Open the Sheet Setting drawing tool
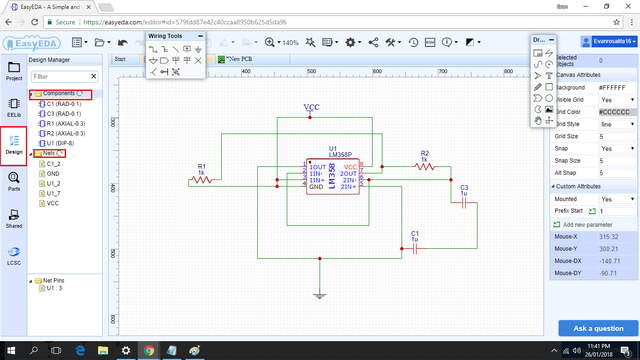Screen dimensions: 640x360 (x=538, y=53)
